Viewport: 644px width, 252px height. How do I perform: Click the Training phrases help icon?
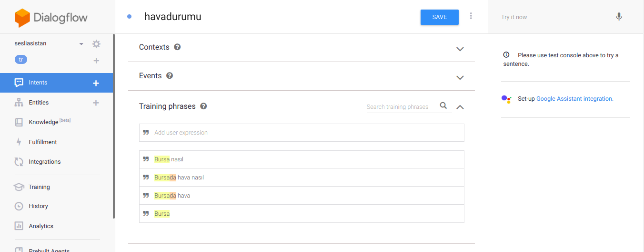203,106
